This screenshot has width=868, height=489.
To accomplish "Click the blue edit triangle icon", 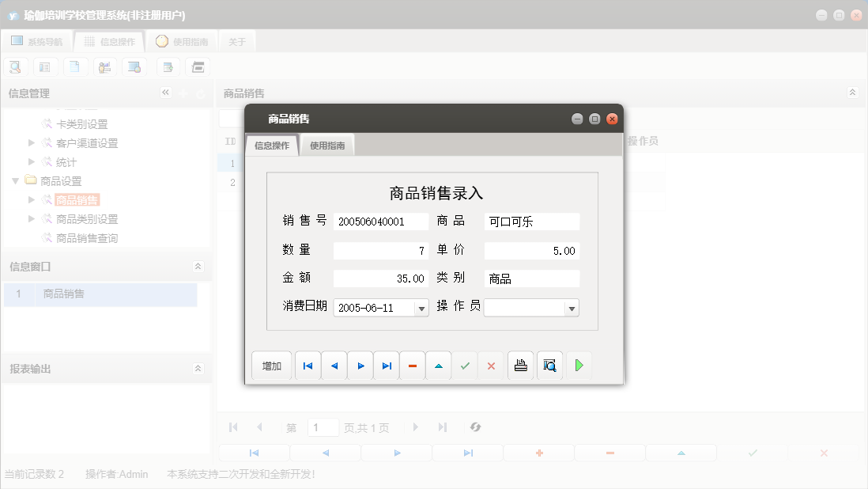I will coord(438,365).
